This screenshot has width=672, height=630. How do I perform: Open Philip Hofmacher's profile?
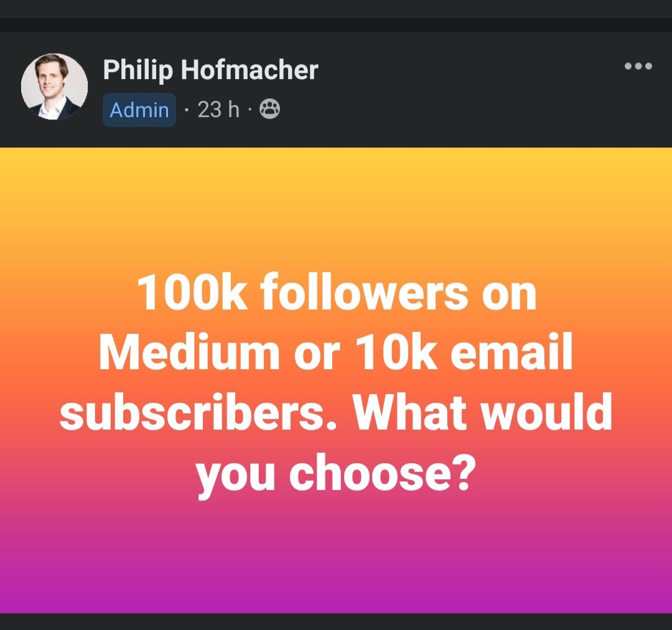[x=212, y=70]
